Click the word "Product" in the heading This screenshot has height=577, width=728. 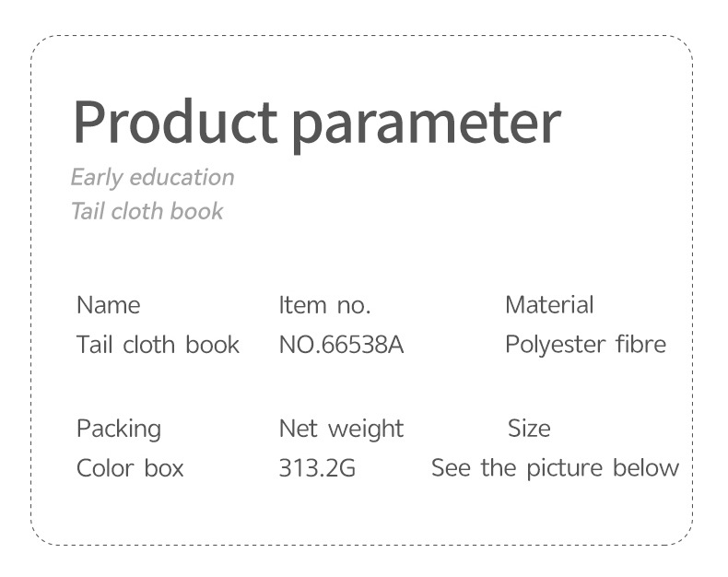click(174, 121)
